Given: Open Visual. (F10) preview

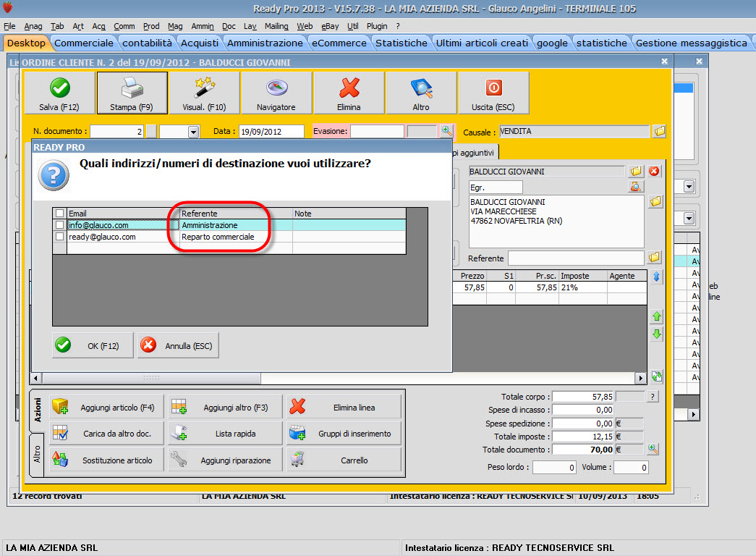Looking at the screenshot, I should point(204,93).
